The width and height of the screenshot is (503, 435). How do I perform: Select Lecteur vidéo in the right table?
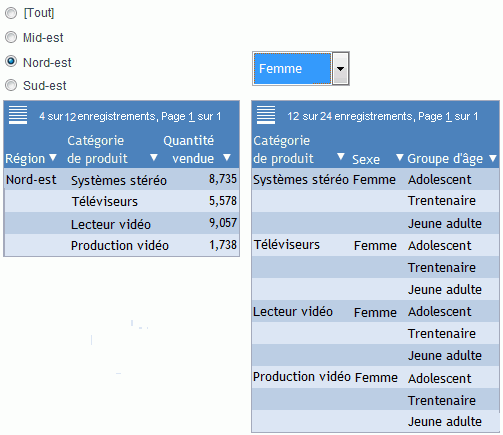click(x=293, y=312)
